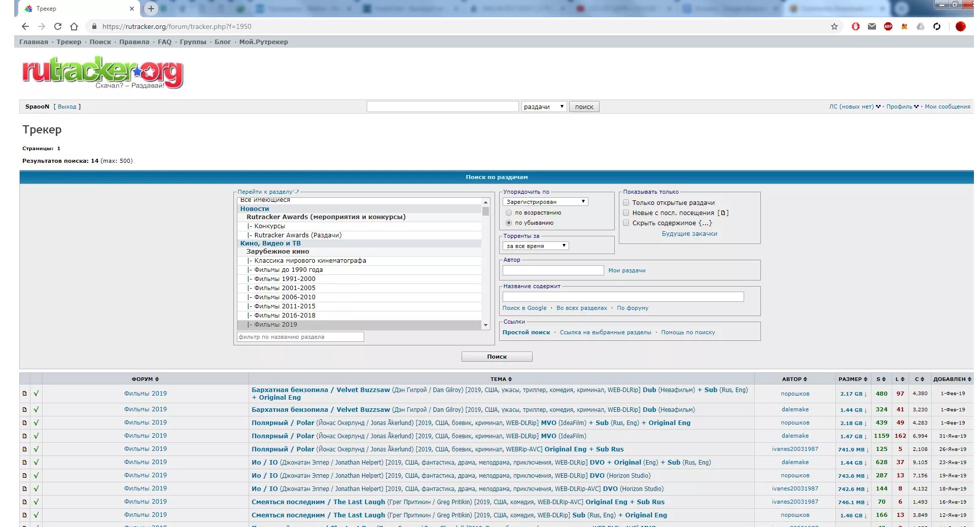Click the section list scrollbar thumb

point(486,211)
